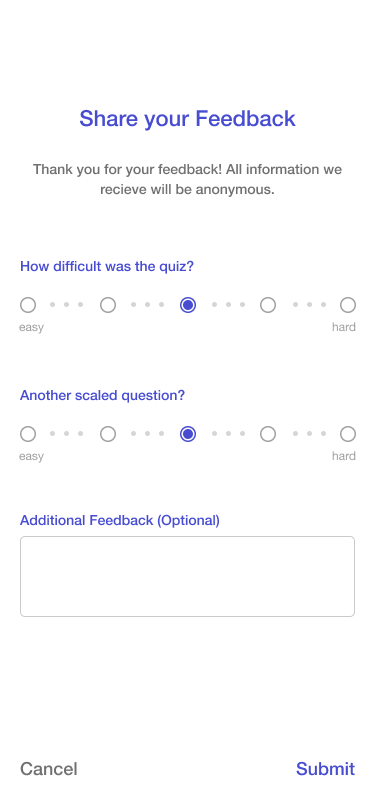Screen dimensions: 375x812
Task: Click the 'Another scaled question?' label
Action: (x=102, y=396)
